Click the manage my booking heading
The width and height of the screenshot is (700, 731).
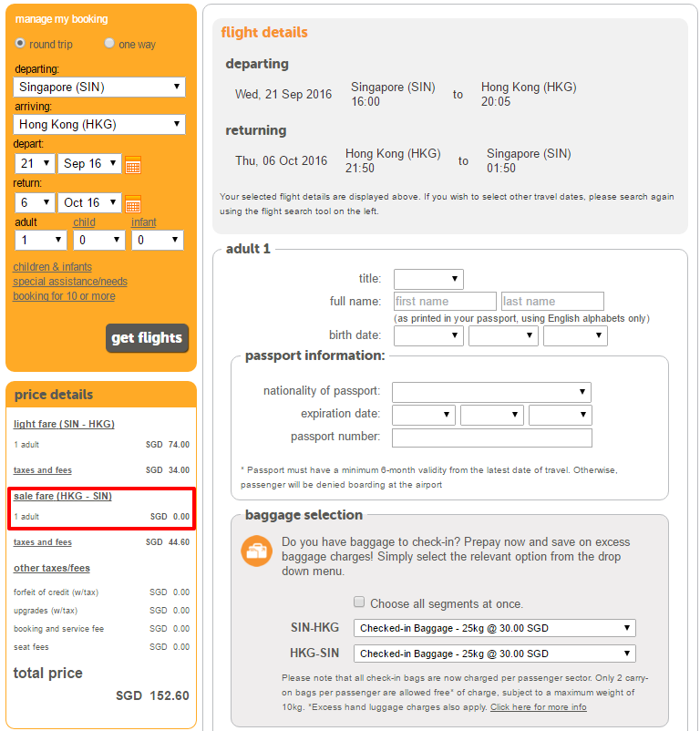coord(61,19)
